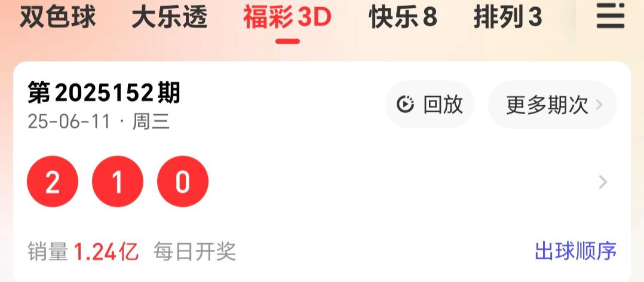Image resolution: width=644 pixels, height=282 pixels.
Task: Open the hamburger menu icon
Action: click(611, 17)
